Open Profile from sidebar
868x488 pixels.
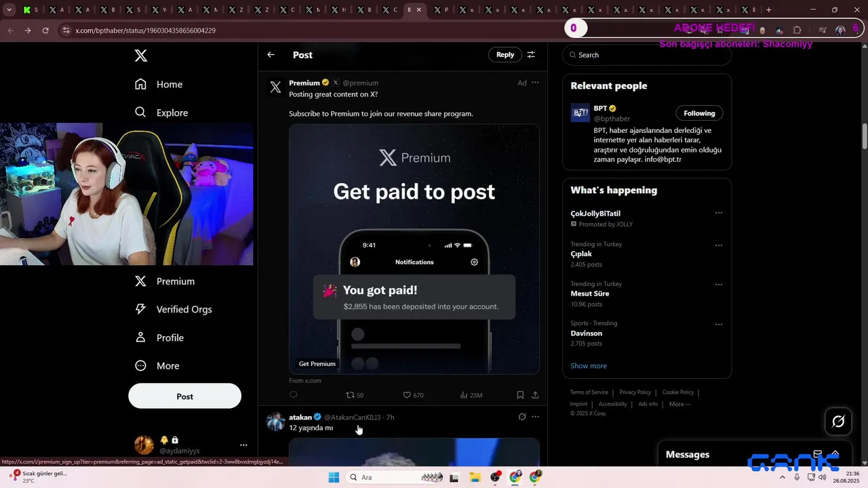coord(159,338)
